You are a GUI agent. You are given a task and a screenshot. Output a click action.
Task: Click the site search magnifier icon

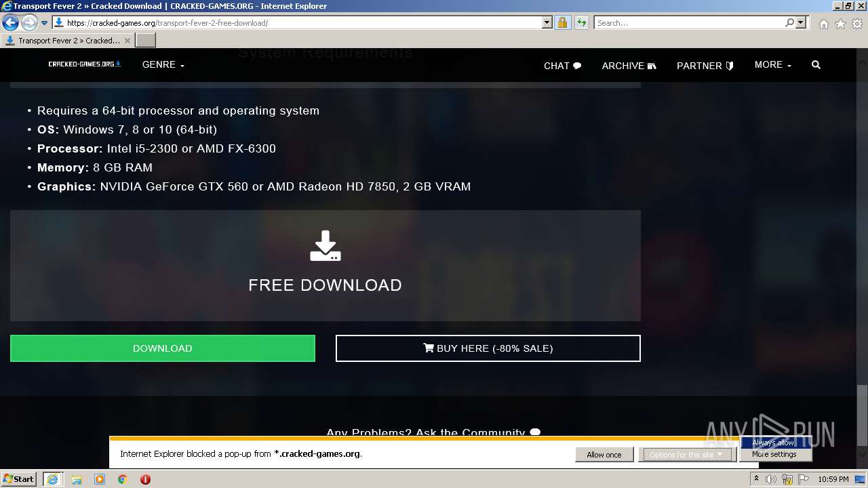pos(816,65)
